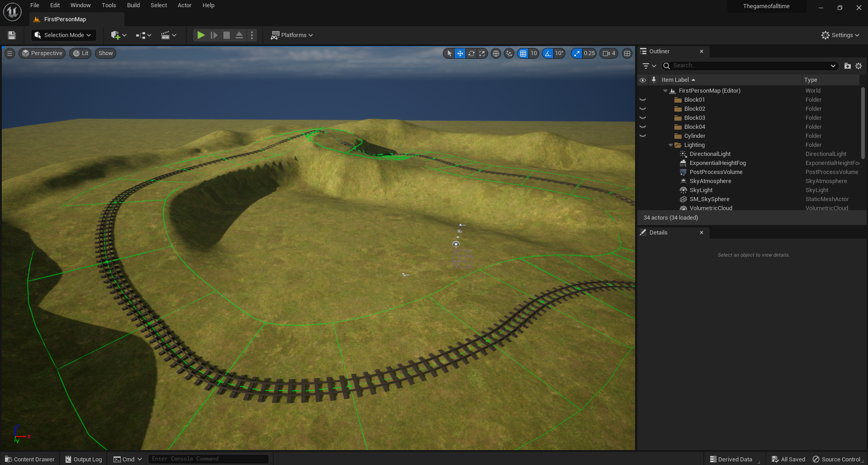Open the Tools menu
This screenshot has height=465, width=868.
[109, 5]
